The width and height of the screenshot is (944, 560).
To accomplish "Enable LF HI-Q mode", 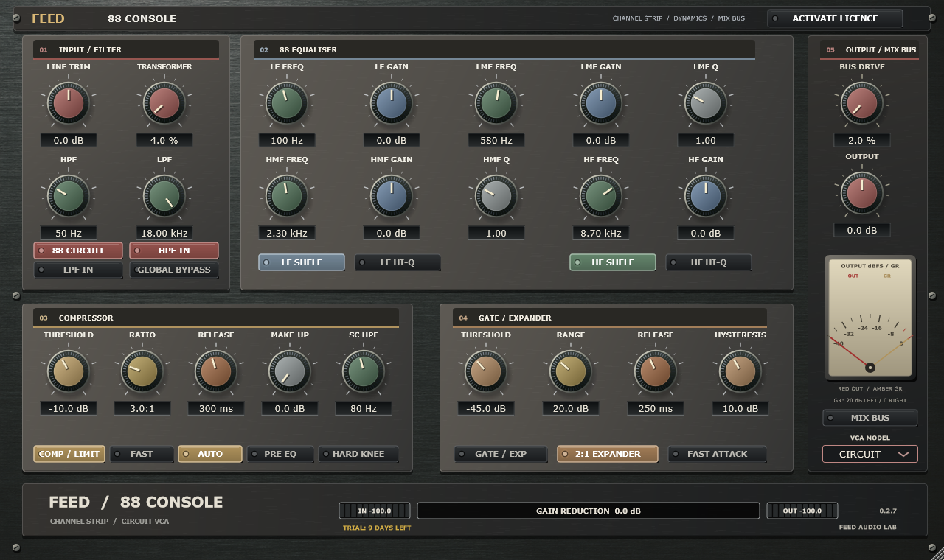I will tap(398, 262).
